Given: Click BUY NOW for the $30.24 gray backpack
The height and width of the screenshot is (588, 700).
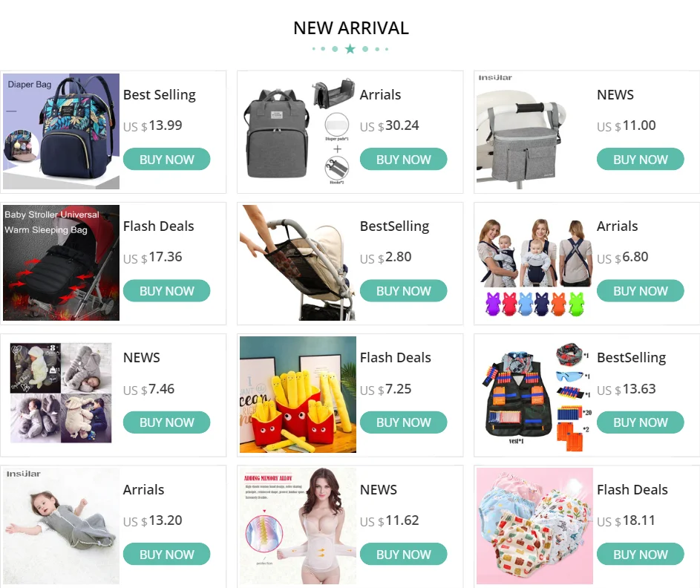Looking at the screenshot, I should pos(403,160).
